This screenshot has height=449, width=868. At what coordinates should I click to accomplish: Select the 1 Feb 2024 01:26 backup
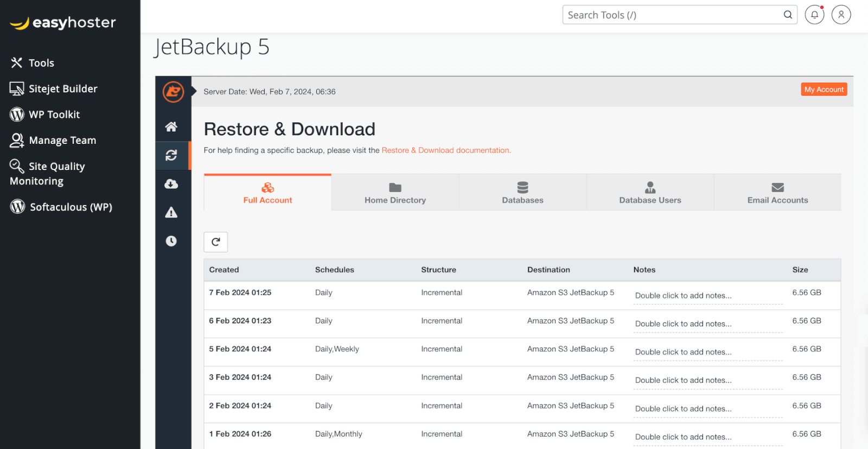[x=522, y=436]
